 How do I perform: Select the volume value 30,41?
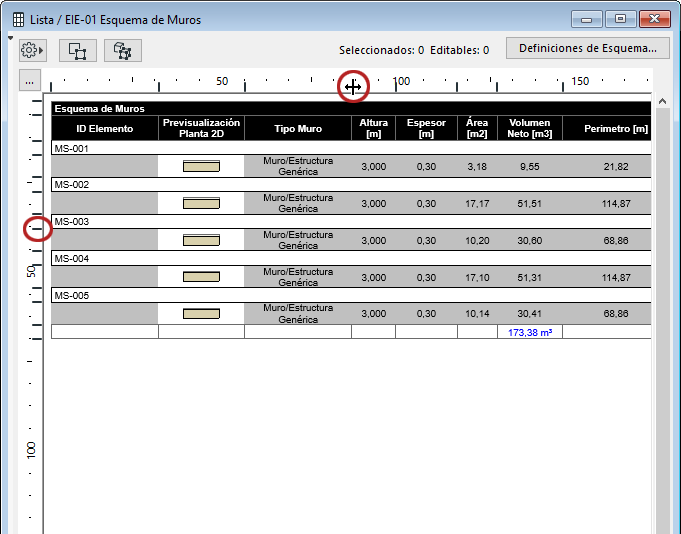[x=530, y=313]
